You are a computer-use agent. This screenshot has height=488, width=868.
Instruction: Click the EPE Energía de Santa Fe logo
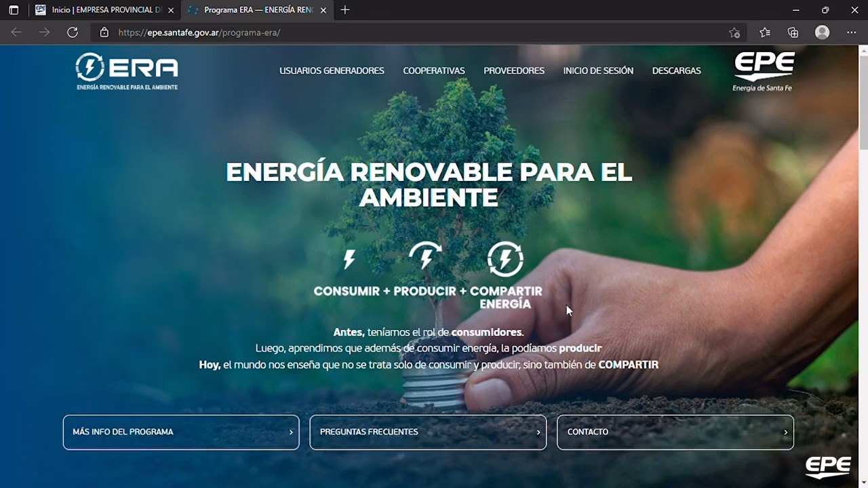(763, 70)
